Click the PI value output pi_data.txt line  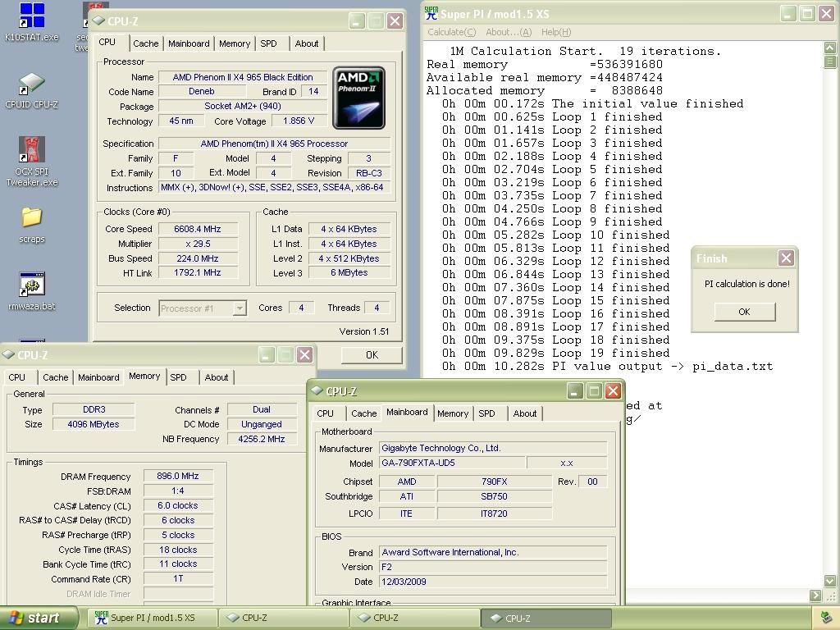click(607, 367)
